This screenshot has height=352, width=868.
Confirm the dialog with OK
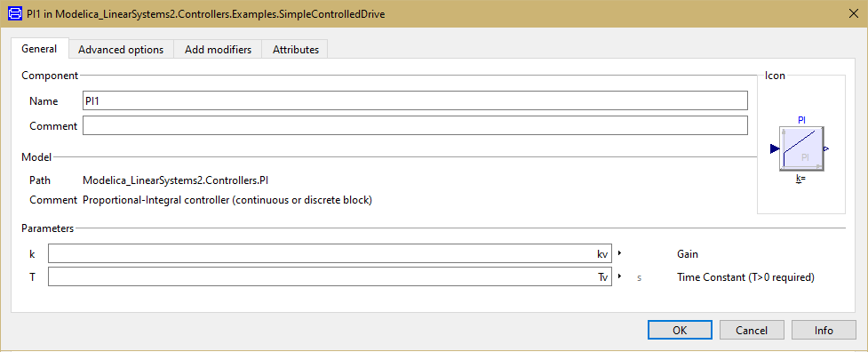point(680,330)
